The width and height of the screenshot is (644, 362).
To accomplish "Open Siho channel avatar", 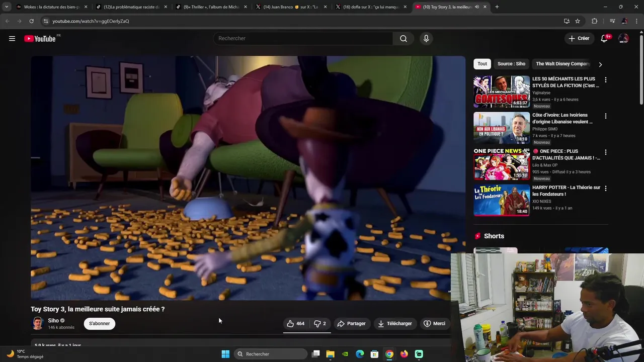I will pyautogui.click(x=38, y=323).
